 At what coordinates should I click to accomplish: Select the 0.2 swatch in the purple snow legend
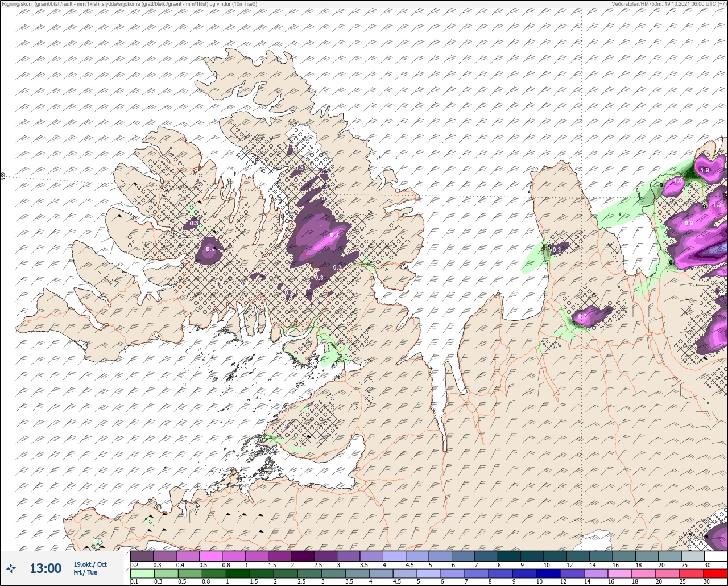tap(142, 556)
